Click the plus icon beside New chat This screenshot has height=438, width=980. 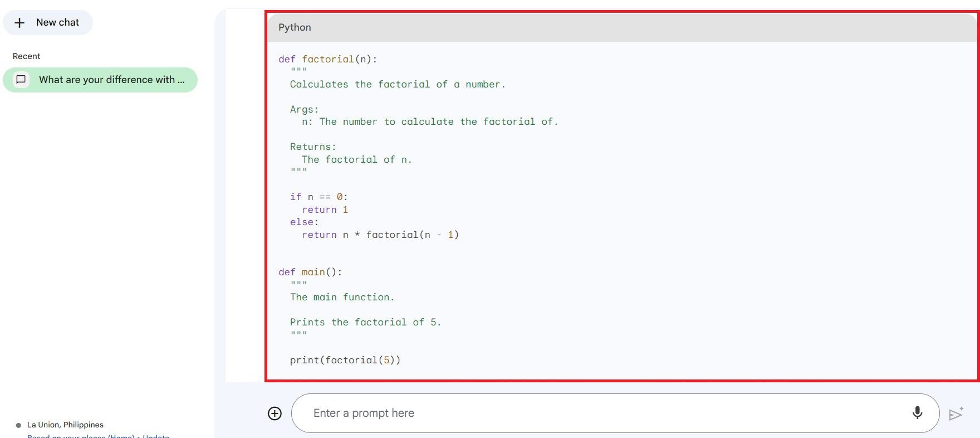point(19,23)
